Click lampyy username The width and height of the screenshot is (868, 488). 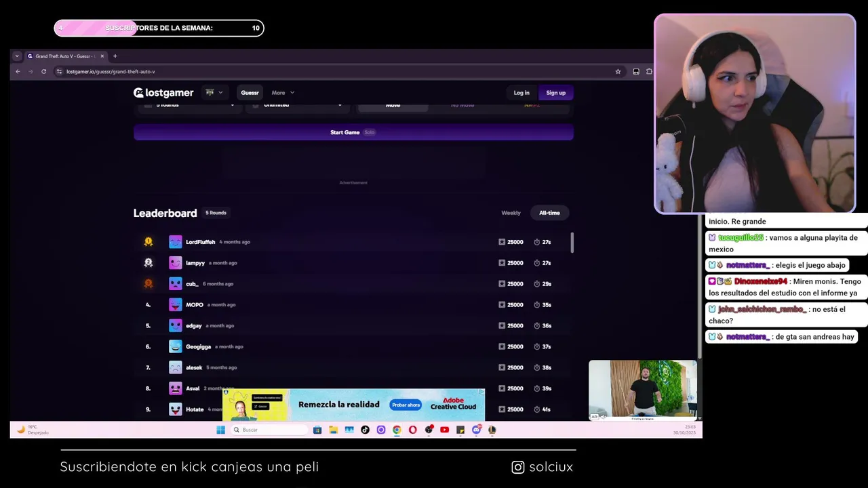[x=195, y=263]
